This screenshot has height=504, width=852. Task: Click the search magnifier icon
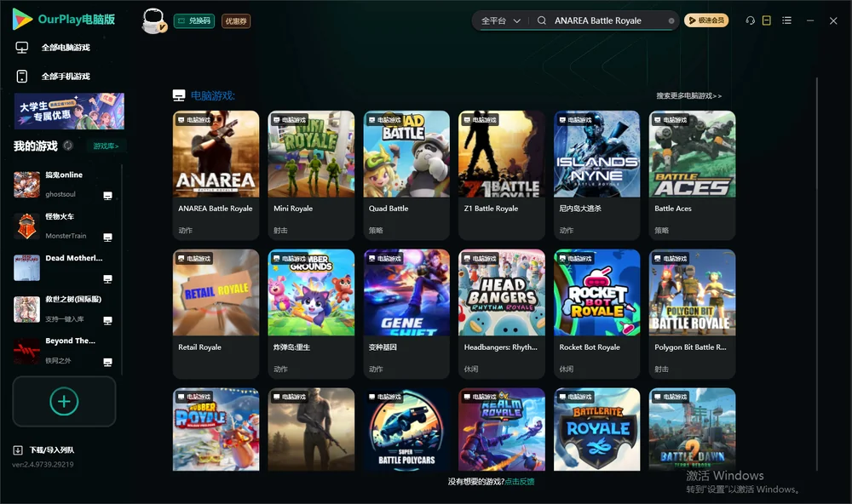coord(541,20)
